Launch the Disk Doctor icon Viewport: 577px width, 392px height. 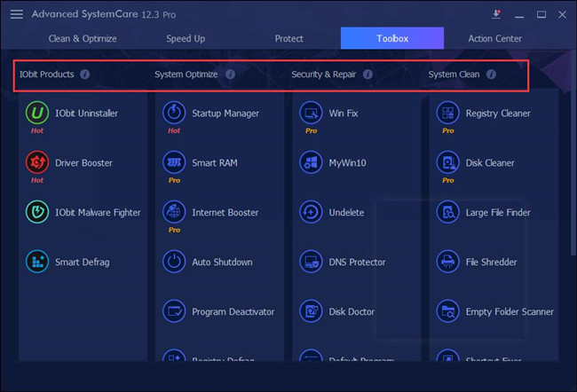pos(311,311)
